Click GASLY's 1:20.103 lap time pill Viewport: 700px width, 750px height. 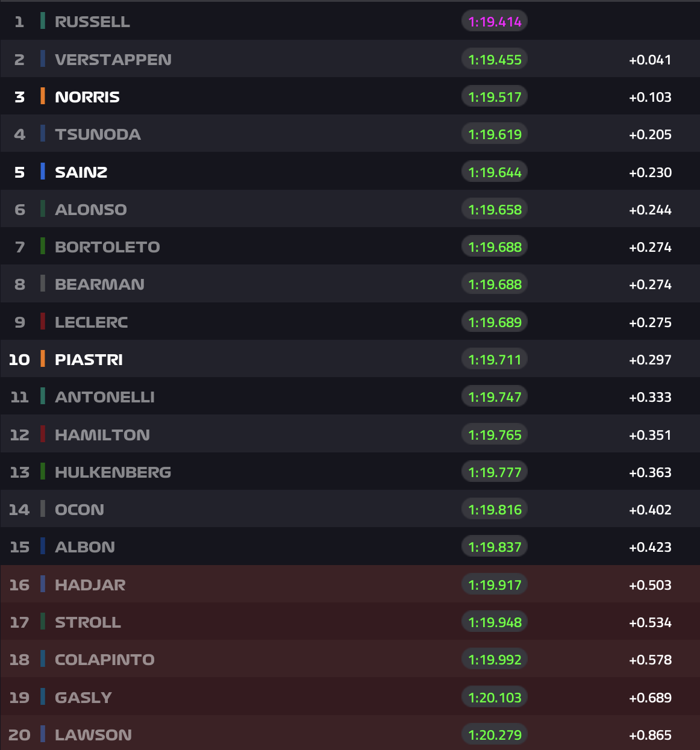495,698
